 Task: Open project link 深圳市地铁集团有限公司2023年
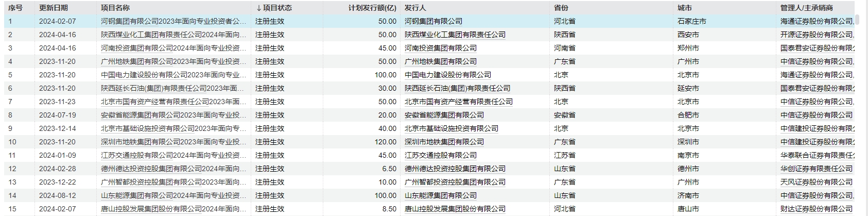174,142
